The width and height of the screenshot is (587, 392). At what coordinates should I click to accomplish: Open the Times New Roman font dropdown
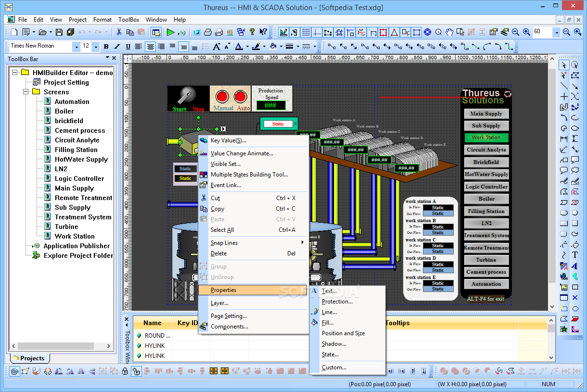tap(76, 47)
